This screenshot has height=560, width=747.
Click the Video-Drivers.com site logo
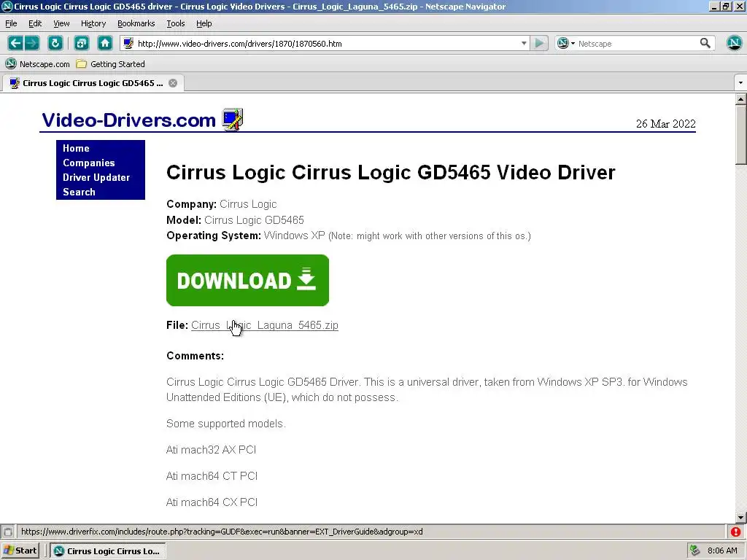pyautogui.click(x=128, y=120)
